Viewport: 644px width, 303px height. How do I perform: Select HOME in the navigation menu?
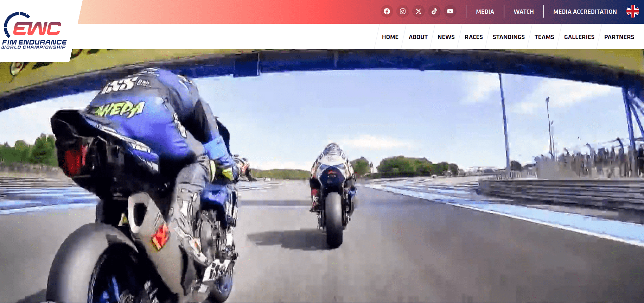pos(390,37)
